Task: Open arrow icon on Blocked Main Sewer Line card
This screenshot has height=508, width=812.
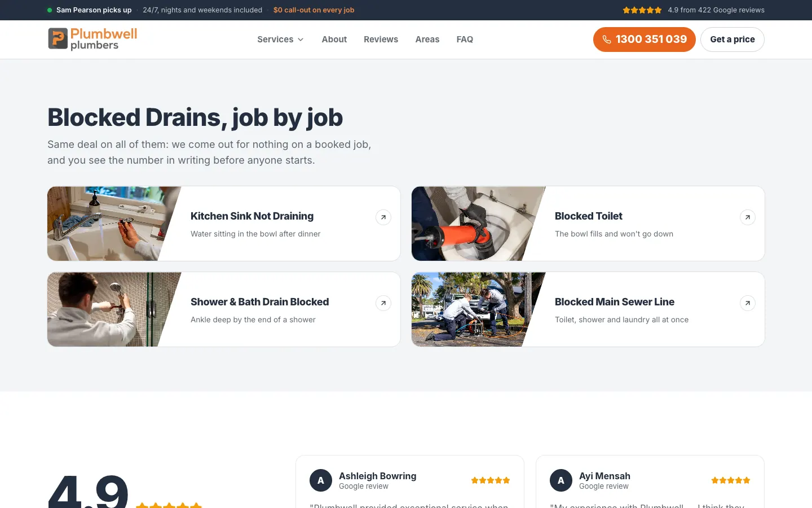Action: 748,303
